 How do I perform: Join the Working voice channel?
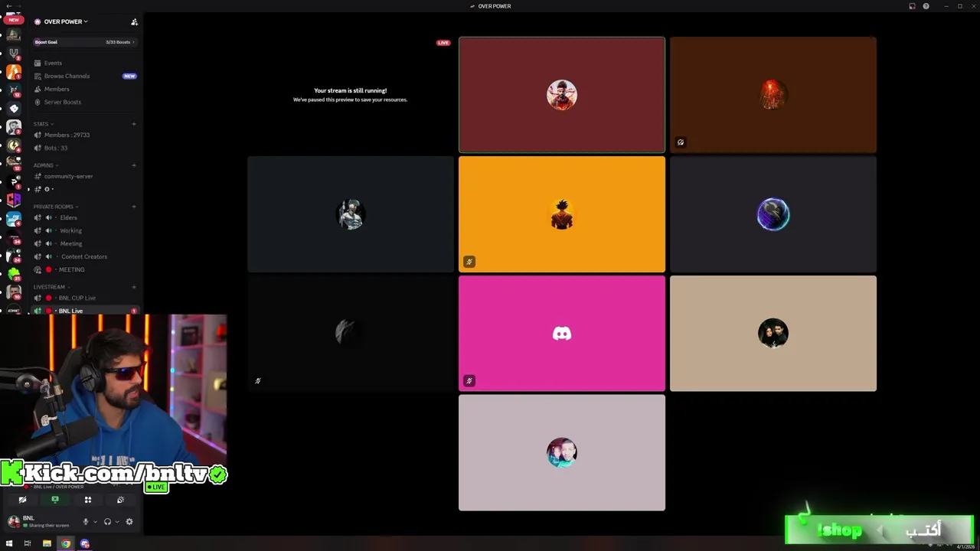(85, 230)
